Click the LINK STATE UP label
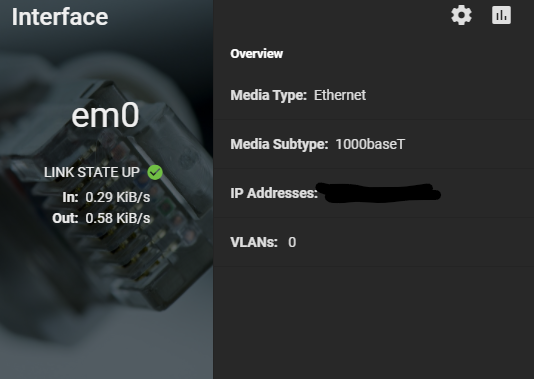This screenshot has height=379, width=534. tap(92, 172)
